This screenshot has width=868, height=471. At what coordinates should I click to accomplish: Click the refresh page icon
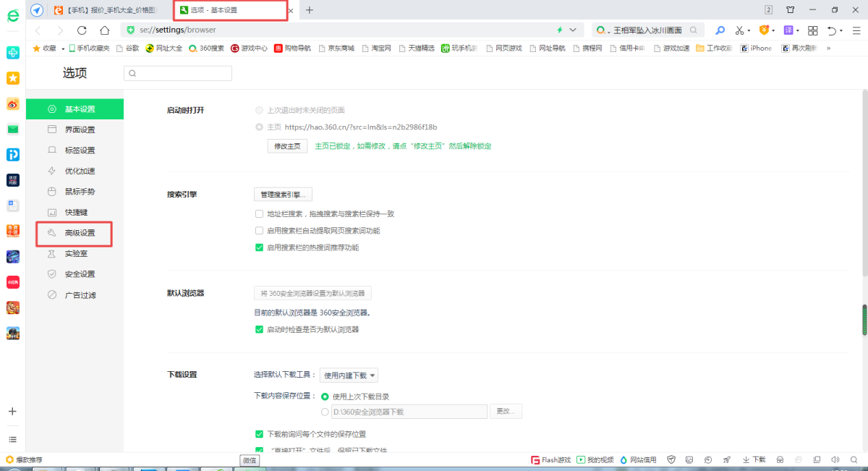pos(82,30)
